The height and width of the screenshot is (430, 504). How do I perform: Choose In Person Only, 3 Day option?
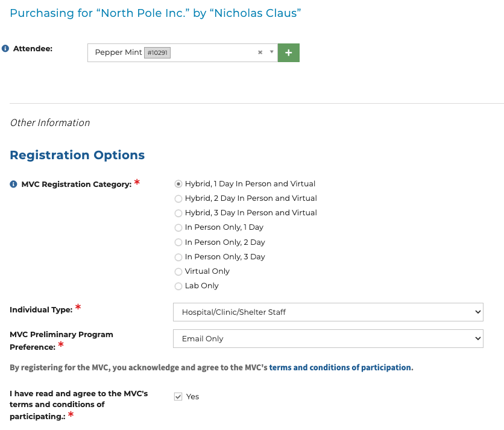(x=178, y=257)
